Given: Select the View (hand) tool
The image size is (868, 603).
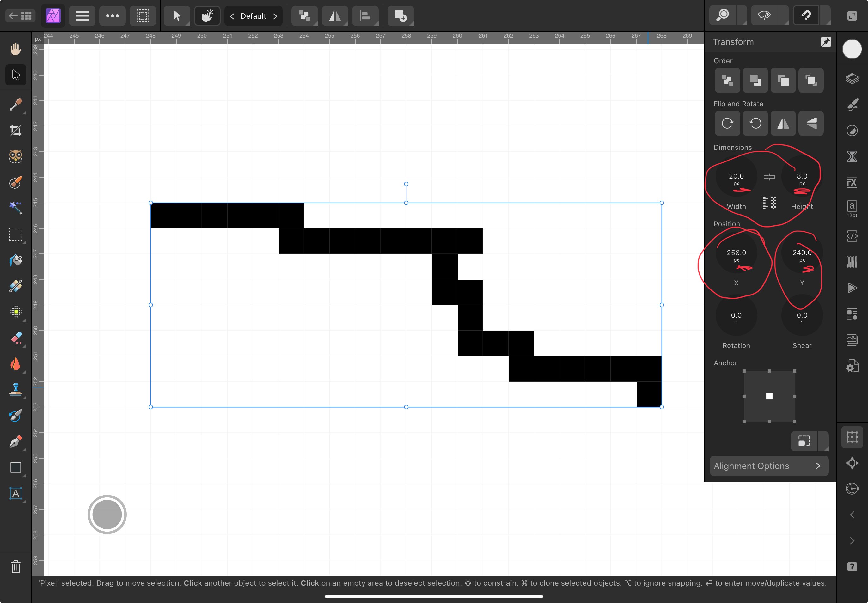Looking at the screenshot, I should (x=15, y=49).
